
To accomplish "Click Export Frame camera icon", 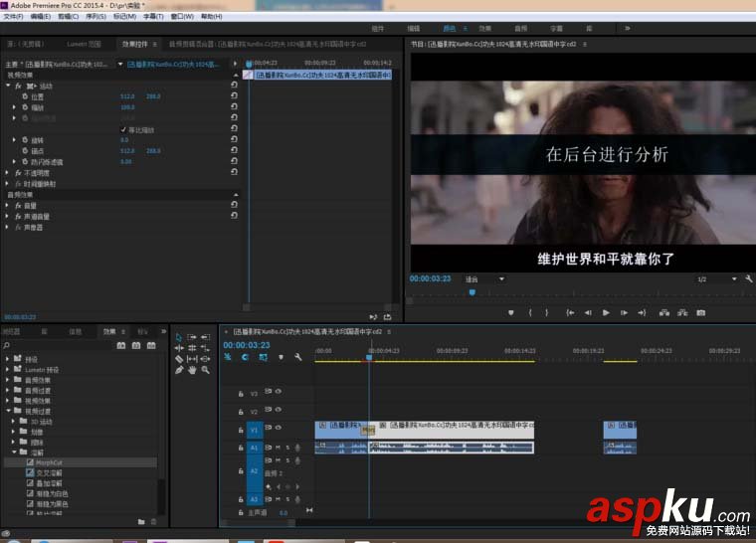I will pyautogui.click(x=700, y=312).
